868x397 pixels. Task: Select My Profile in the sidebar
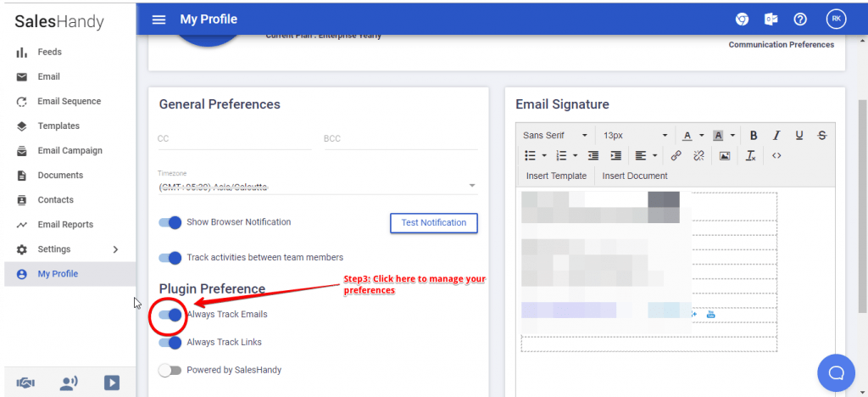68,274
